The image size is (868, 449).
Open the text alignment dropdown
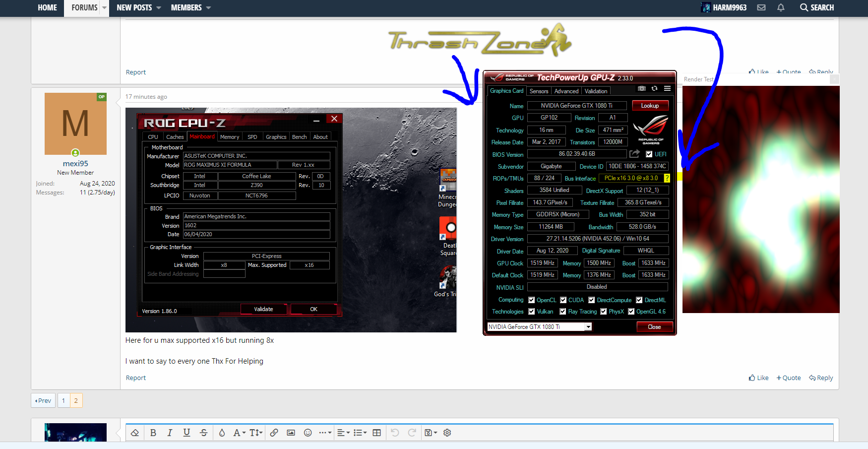(343, 433)
